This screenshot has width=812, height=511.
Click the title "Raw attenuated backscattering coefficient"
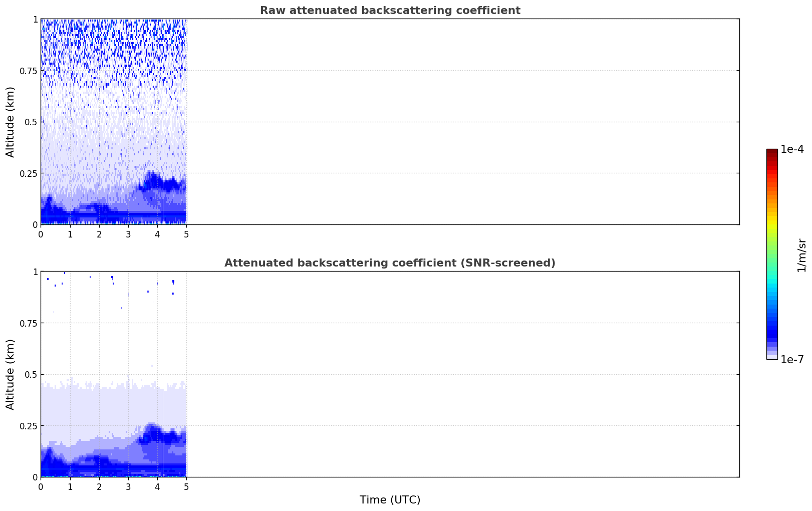click(390, 11)
